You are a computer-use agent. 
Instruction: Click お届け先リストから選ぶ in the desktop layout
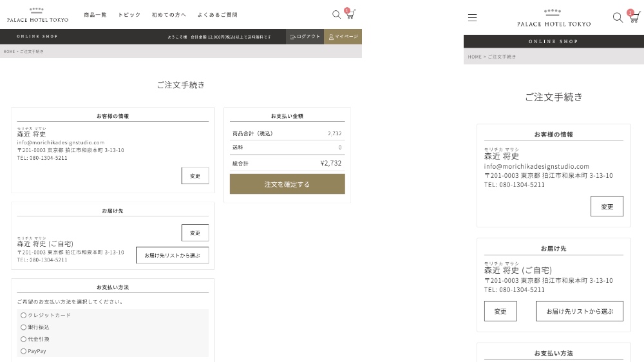tap(172, 255)
